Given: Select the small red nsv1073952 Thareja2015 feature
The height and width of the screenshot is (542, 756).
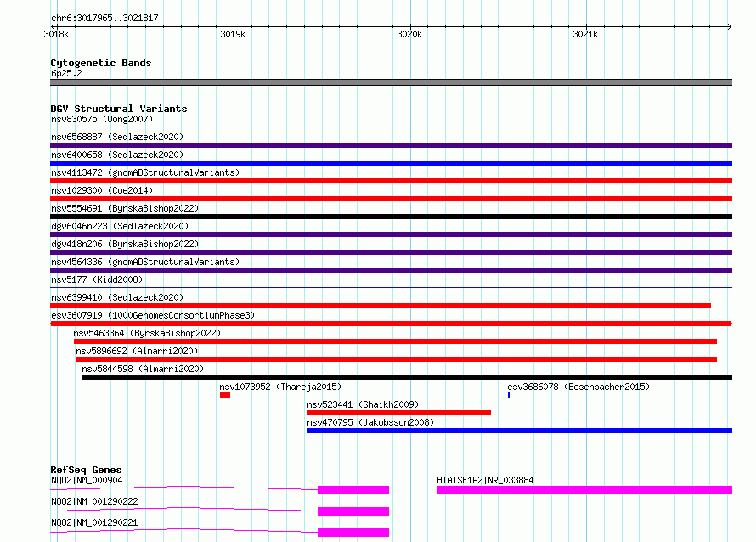Looking at the screenshot, I should pyautogui.click(x=225, y=395).
